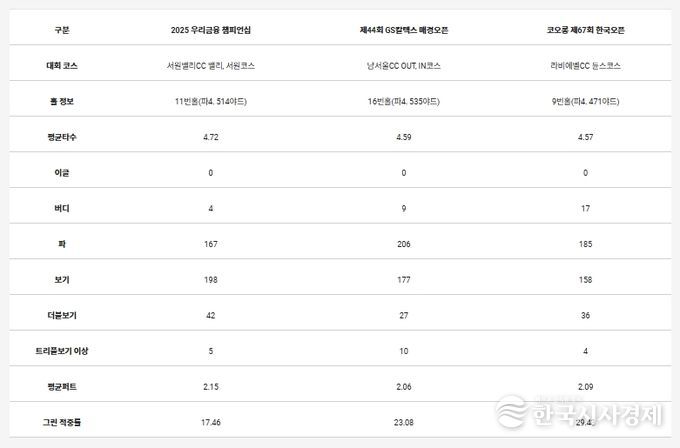Select the average score value 4.72

coord(210,137)
